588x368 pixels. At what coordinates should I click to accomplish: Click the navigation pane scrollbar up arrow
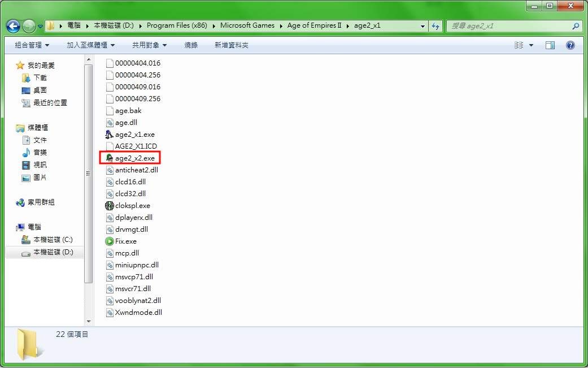pos(89,59)
